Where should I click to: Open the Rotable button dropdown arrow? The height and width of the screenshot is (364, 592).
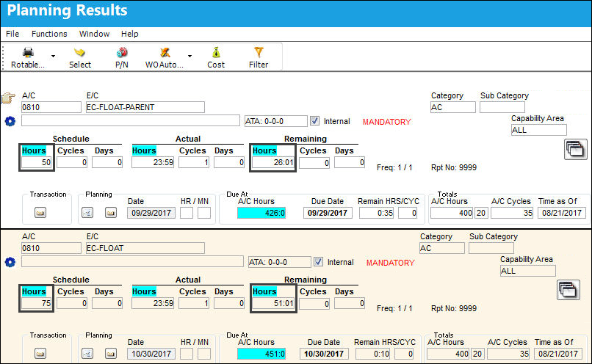coord(53,57)
